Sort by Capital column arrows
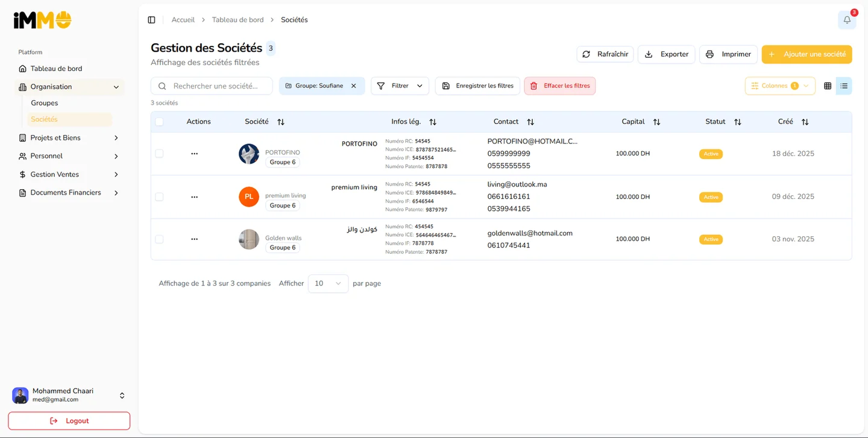 (x=656, y=122)
